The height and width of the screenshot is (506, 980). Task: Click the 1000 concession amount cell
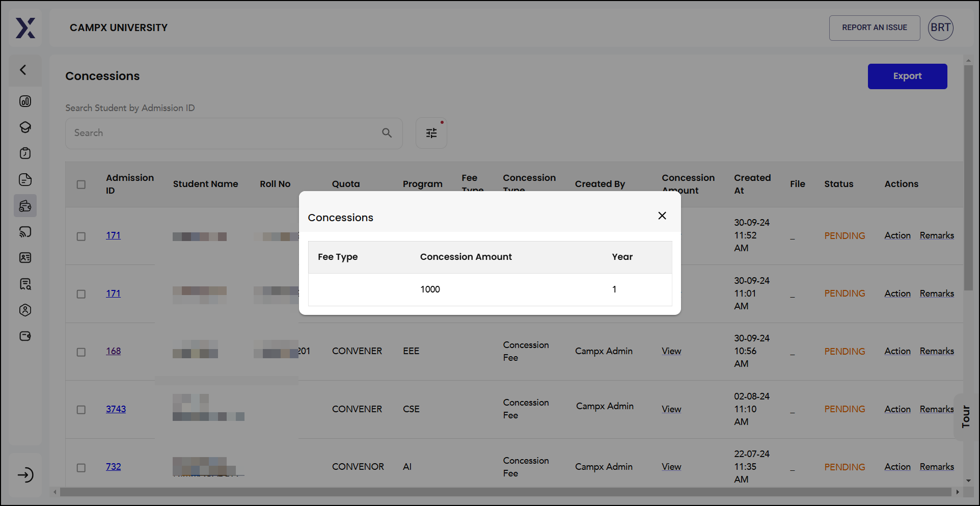pos(430,289)
